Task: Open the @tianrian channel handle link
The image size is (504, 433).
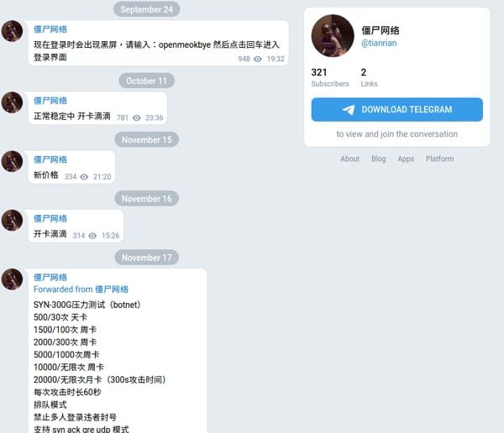Action: (x=379, y=43)
